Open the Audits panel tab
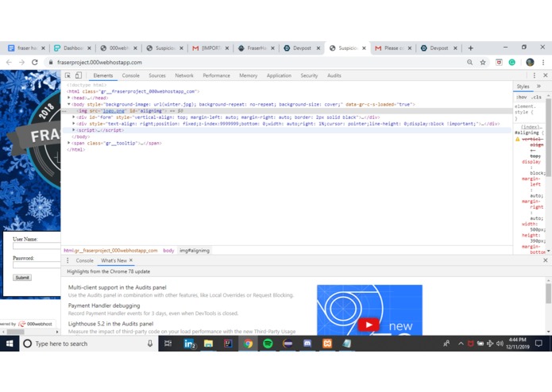The height and width of the screenshot is (392, 552). tap(334, 75)
